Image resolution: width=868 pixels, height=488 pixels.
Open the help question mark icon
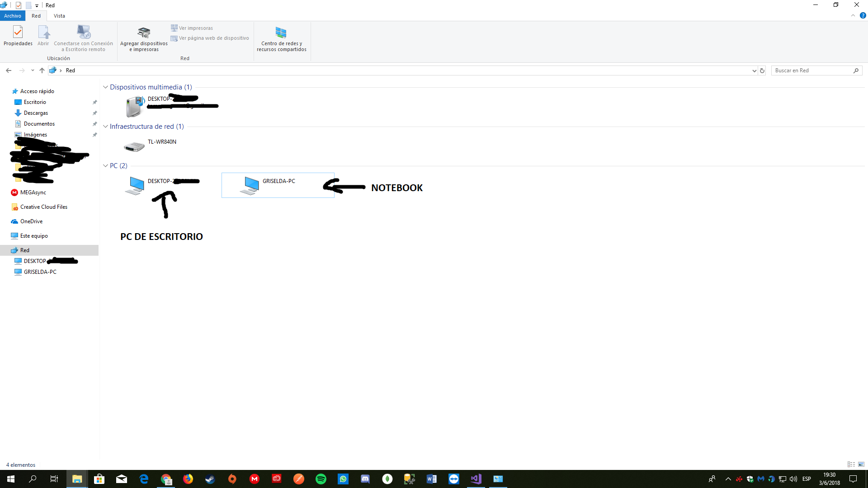coord(863,15)
